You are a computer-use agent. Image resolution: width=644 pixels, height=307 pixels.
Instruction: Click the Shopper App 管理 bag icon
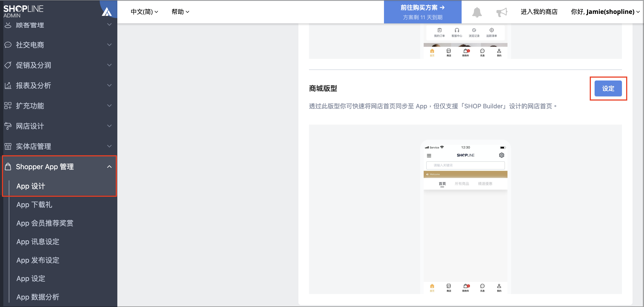click(x=8, y=167)
